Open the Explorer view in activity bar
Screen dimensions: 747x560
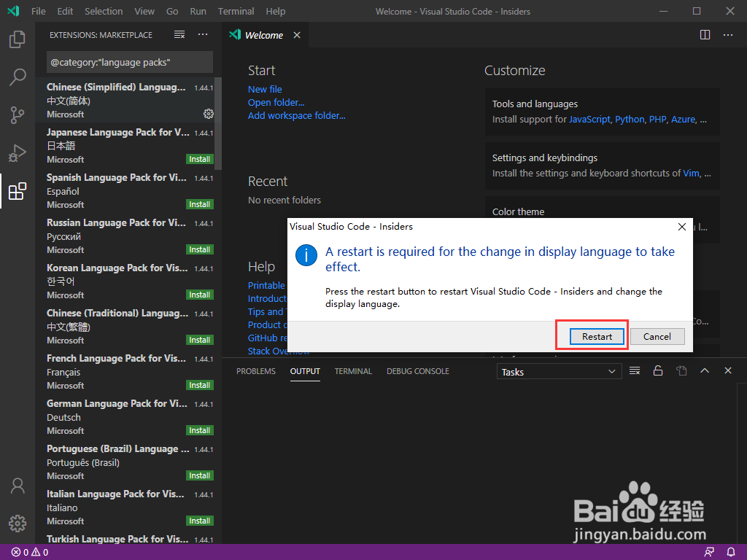click(18, 39)
